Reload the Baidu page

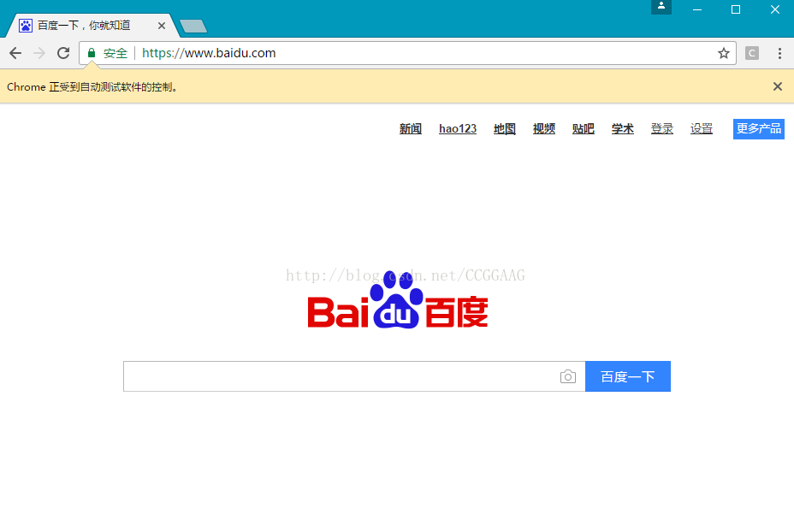(63, 53)
